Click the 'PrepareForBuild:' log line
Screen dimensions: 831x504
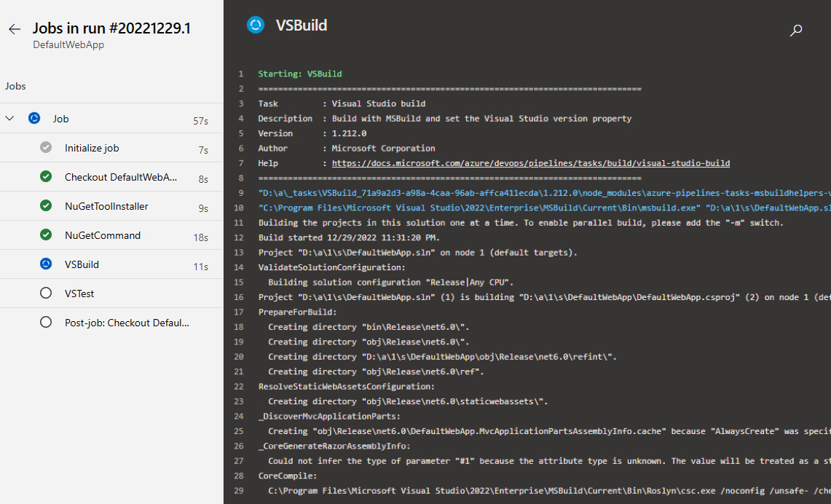coord(297,312)
